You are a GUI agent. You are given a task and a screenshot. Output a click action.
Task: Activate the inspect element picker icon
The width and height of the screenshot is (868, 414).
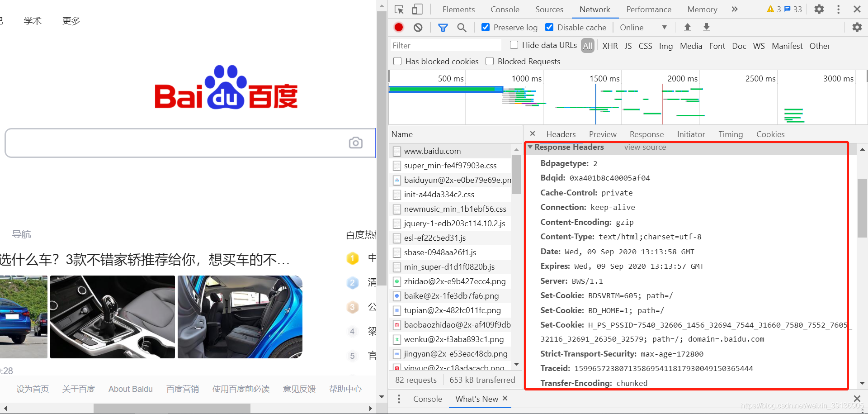[x=399, y=10]
